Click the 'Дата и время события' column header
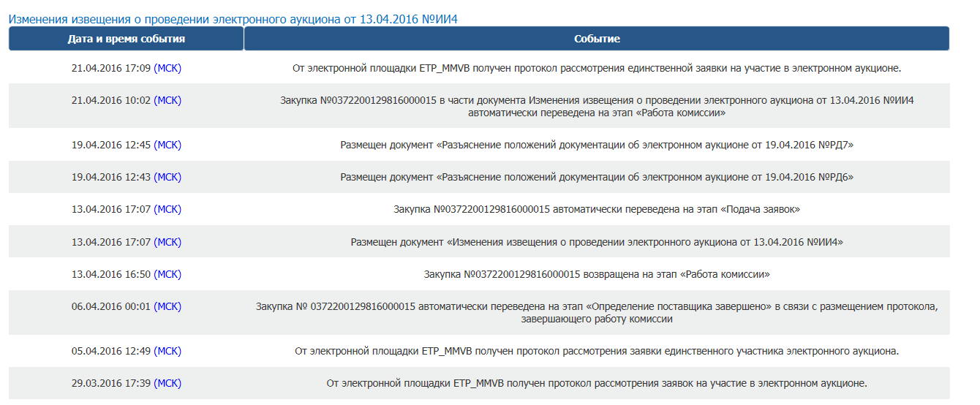The width and height of the screenshot is (980, 405). click(126, 39)
